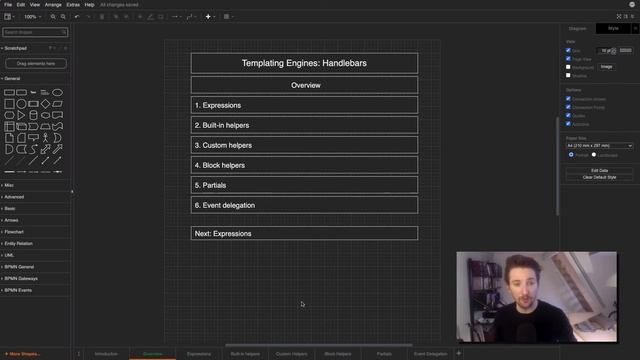Open the 100% zoom dropdown
Screen dimensions: 640x360
tap(32, 17)
